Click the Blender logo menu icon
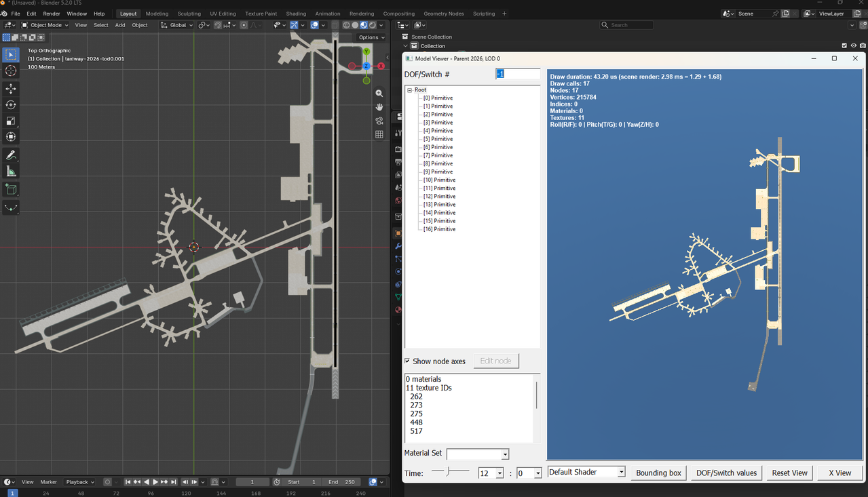The image size is (868, 497). point(4,14)
